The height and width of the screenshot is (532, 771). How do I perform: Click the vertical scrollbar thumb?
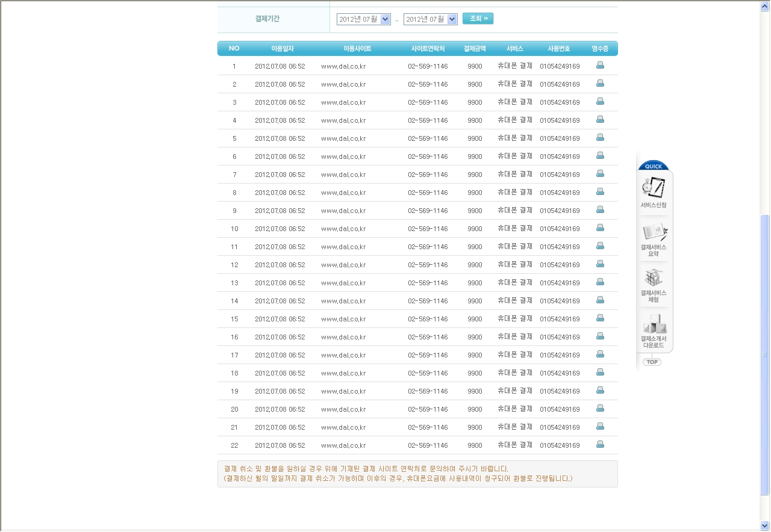[765, 354]
